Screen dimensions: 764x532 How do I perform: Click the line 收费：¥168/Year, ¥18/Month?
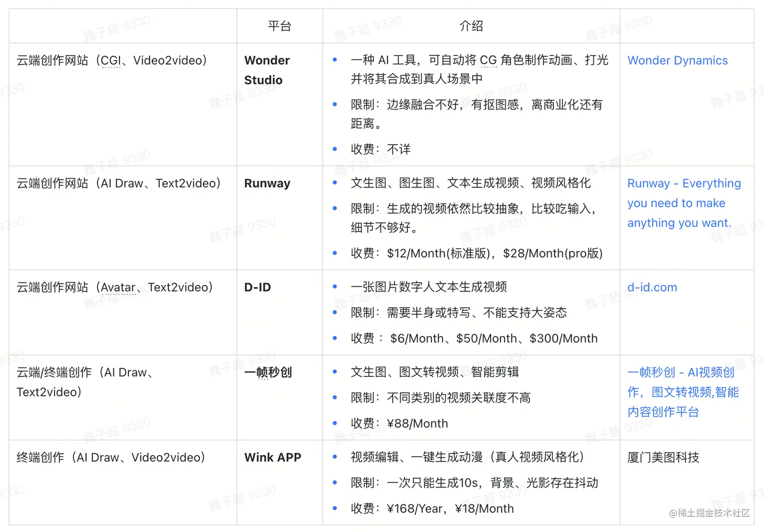432,509
